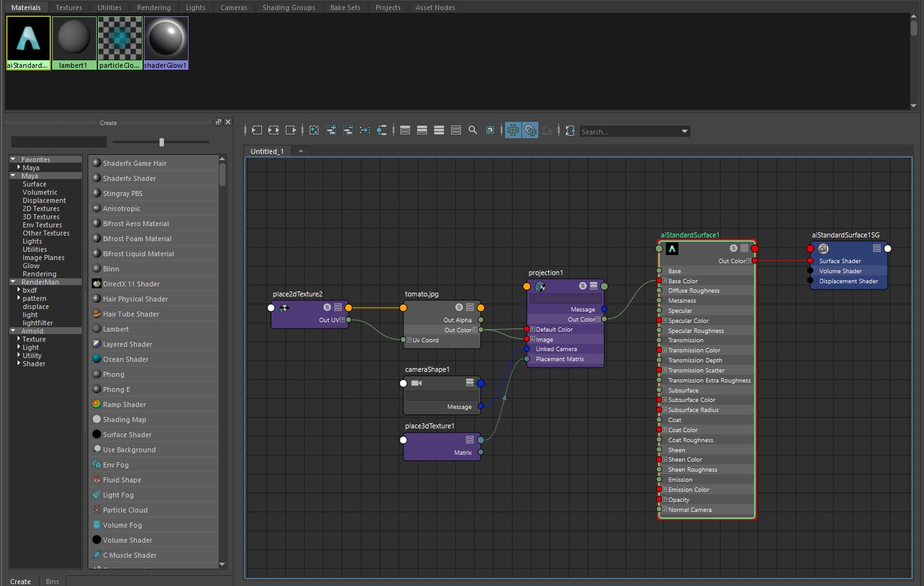Select the aiStandardSurface material swatch

tap(28, 43)
